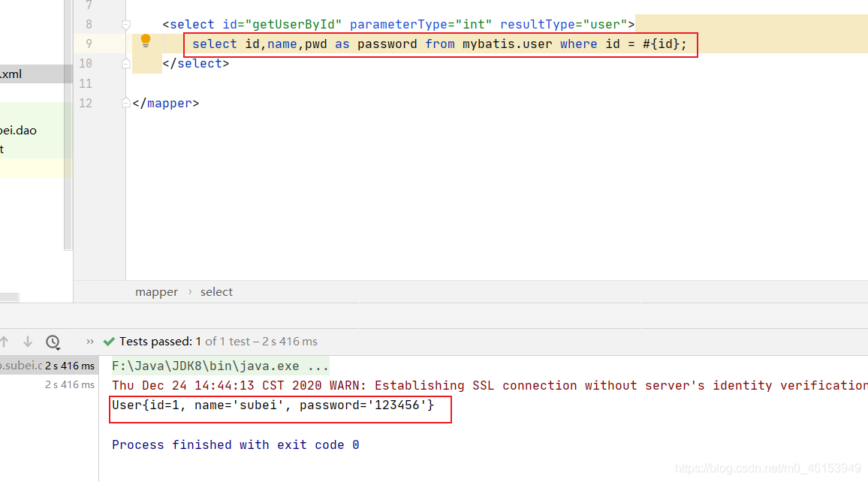
Task: Select the 'mapper' breadcrumb
Action: click(x=157, y=291)
